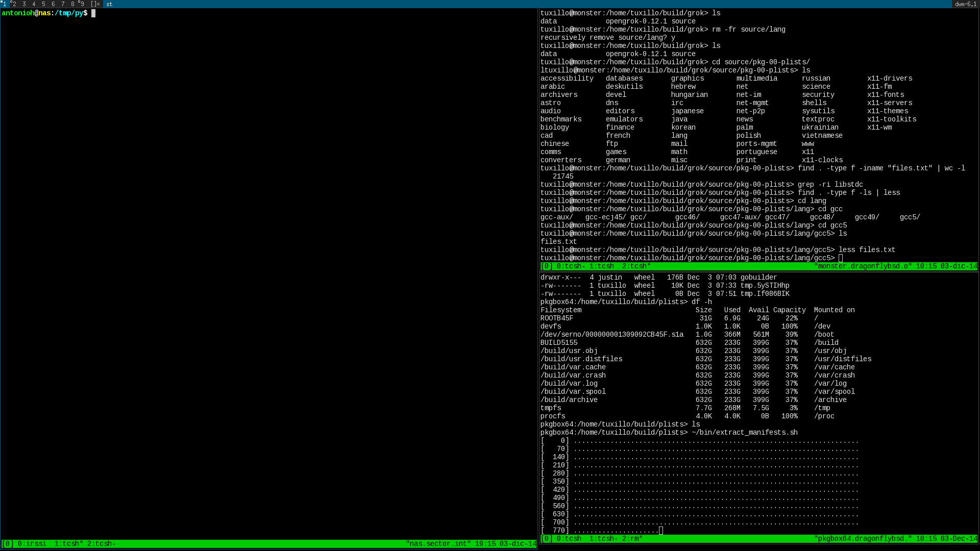Click the extract_manifests progress line at 770
This screenshot has width=980, height=551.
(602, 531)
